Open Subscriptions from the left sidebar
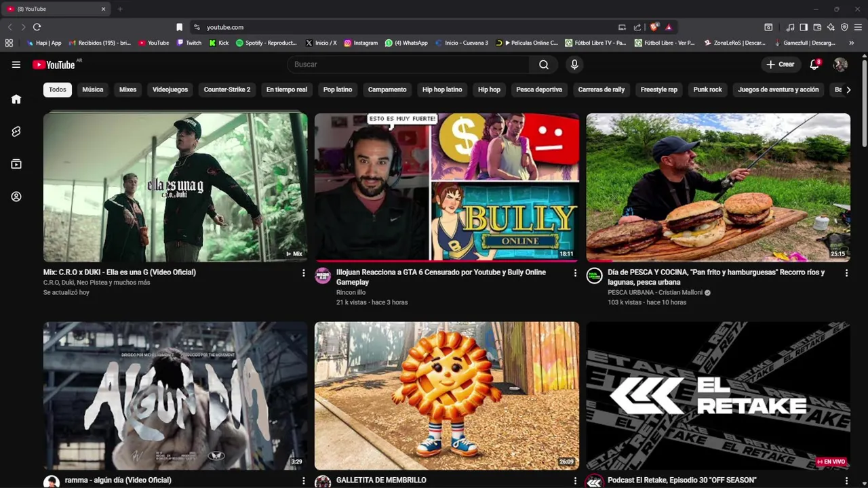868x488 pixels. point(16,164)
